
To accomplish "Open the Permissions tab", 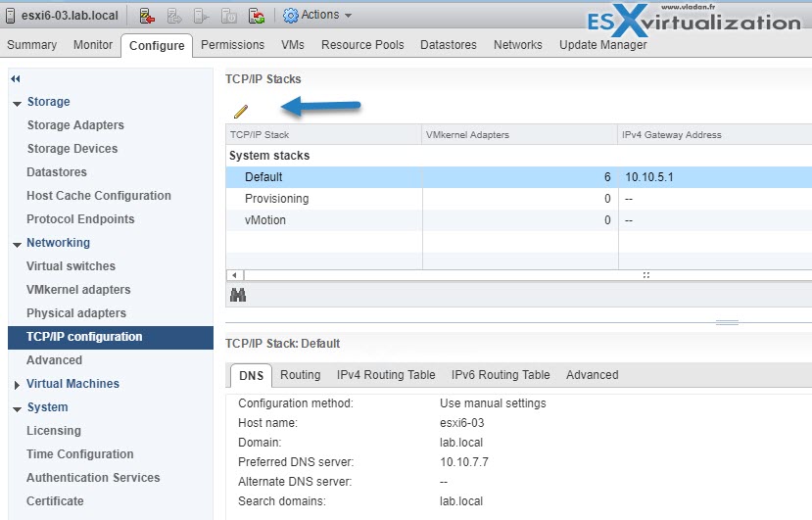I will pyautogui.click(x=232, y=45).
